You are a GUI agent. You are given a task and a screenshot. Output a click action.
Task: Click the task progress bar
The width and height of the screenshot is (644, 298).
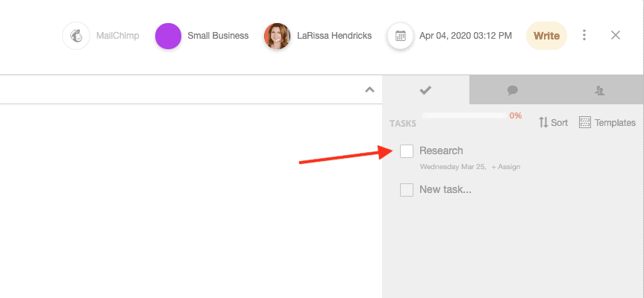(x=464, y=115)
